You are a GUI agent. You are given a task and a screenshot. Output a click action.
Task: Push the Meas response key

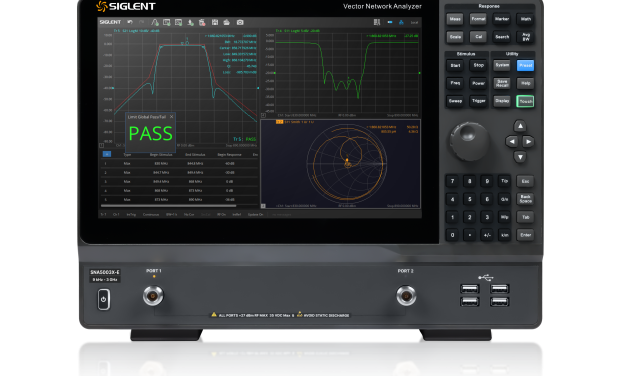coord(455,19)
